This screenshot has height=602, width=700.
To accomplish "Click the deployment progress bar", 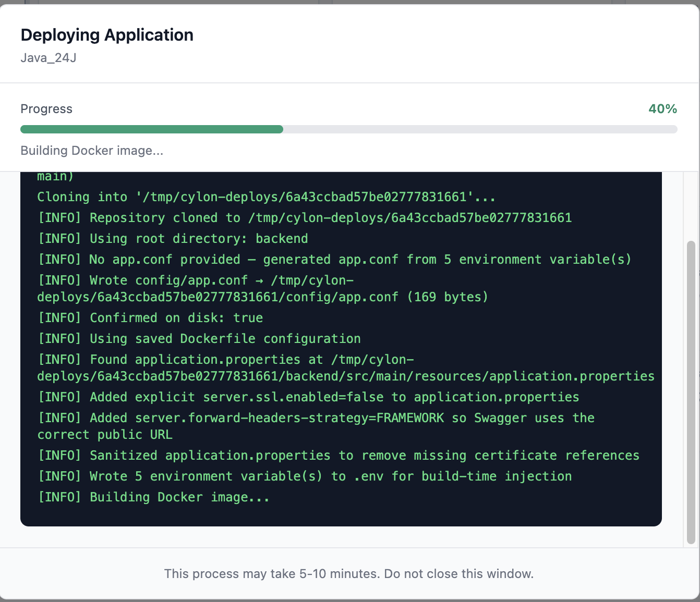I will pyautogui.click(x=348, y=129).
